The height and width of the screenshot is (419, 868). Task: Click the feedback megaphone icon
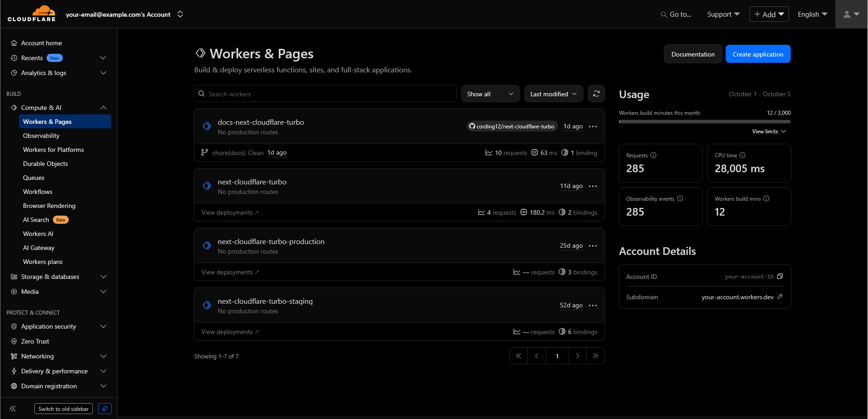[x=105, y=409]
